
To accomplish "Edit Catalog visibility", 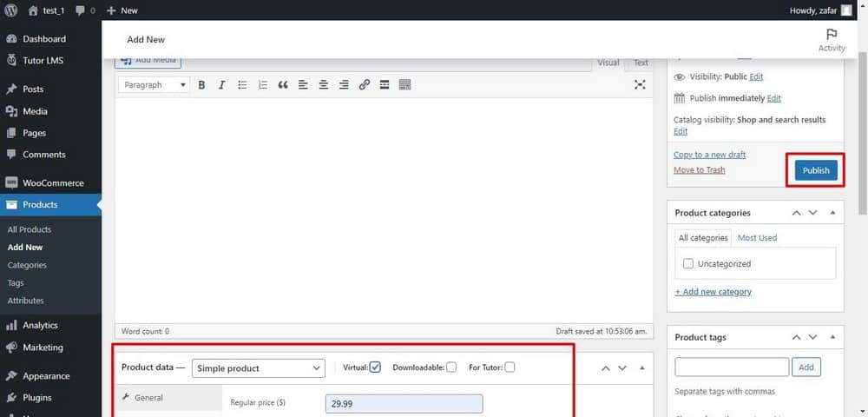I will click(681, 131).
